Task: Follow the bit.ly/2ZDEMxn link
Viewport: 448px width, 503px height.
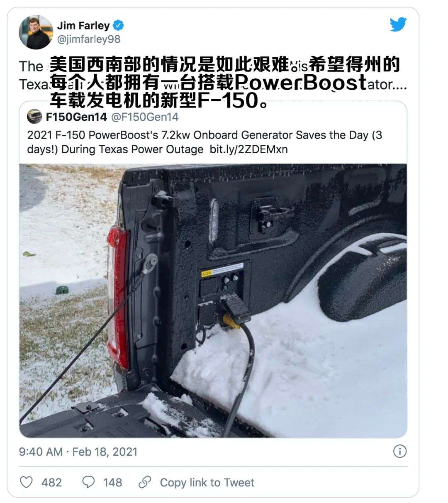Action: (x=248, y=149)
